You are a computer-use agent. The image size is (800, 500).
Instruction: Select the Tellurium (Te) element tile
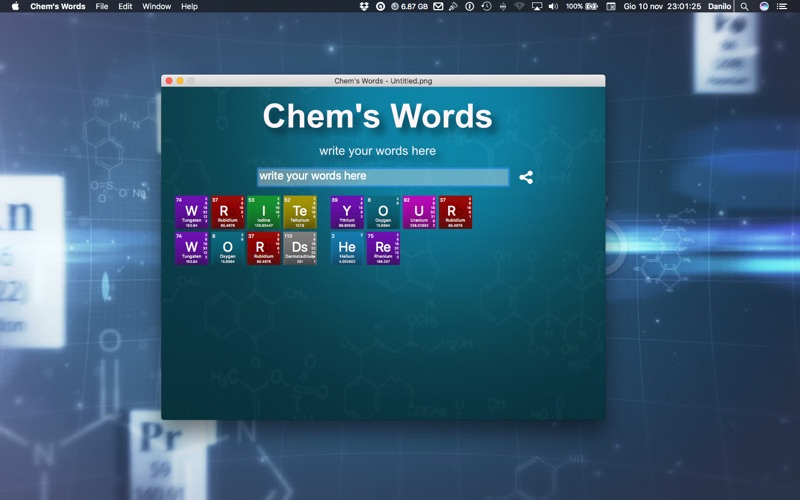300,212
